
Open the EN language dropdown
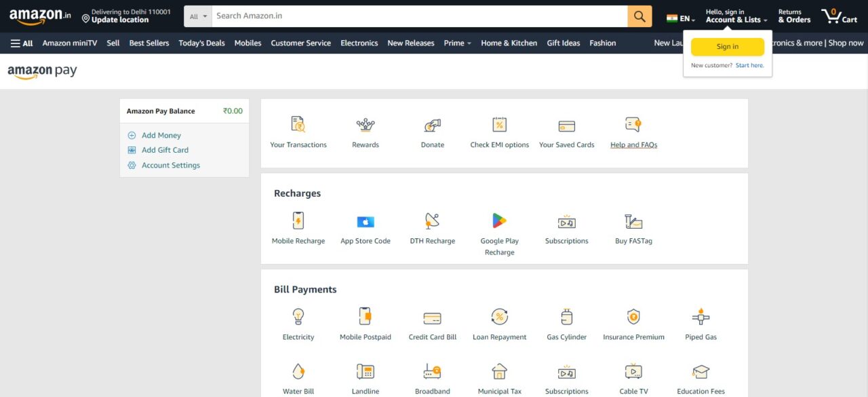[x=681, y=18]
